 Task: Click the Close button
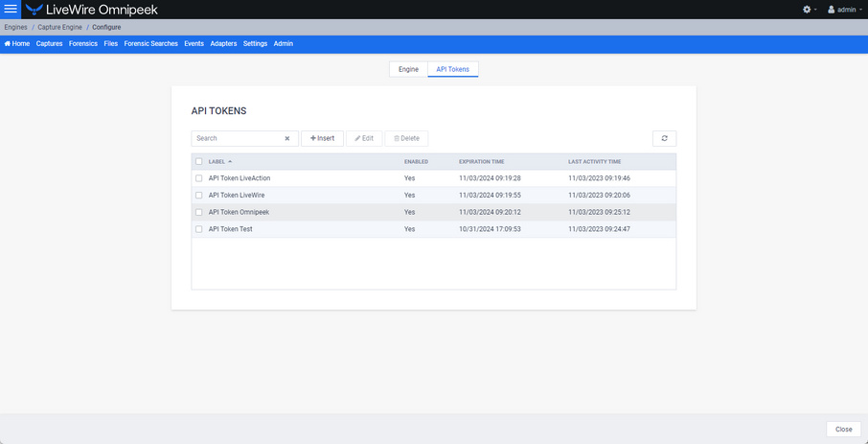click(x=844, y=429)
